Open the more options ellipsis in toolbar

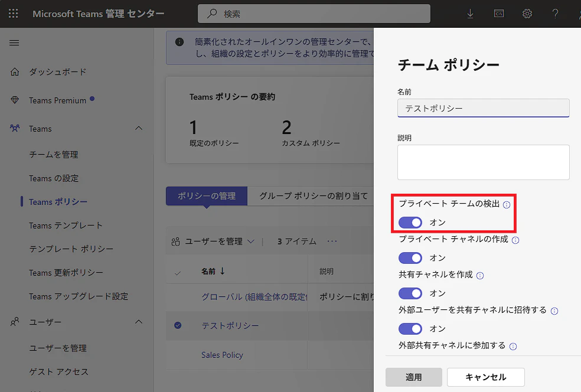[x=332, y=241]
